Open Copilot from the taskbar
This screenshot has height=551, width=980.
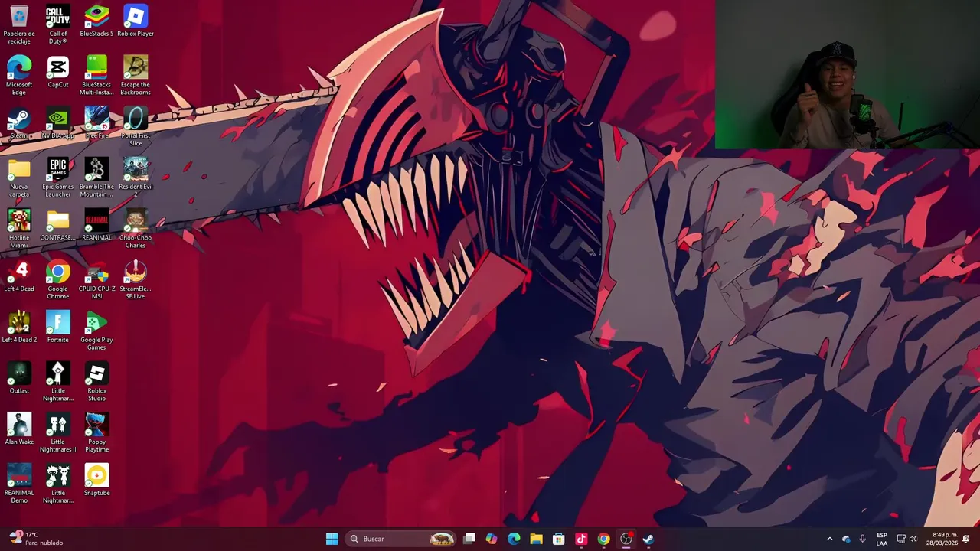pos(492,539)
